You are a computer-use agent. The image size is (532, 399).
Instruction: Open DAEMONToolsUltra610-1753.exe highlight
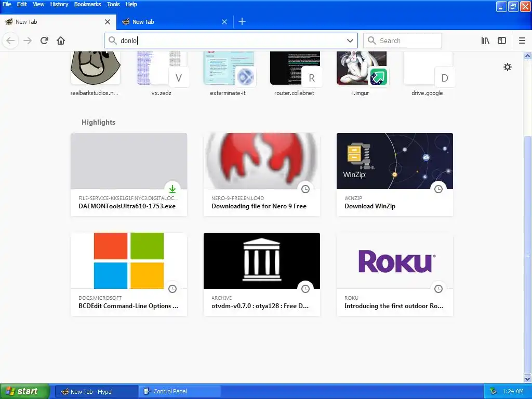(x=129, y=175)
